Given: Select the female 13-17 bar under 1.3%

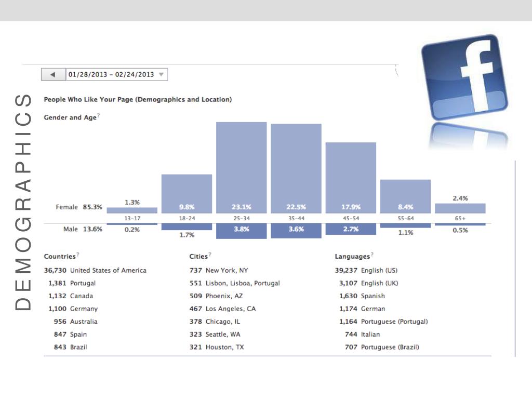Looking at the screenshot, I should [132, 210].
